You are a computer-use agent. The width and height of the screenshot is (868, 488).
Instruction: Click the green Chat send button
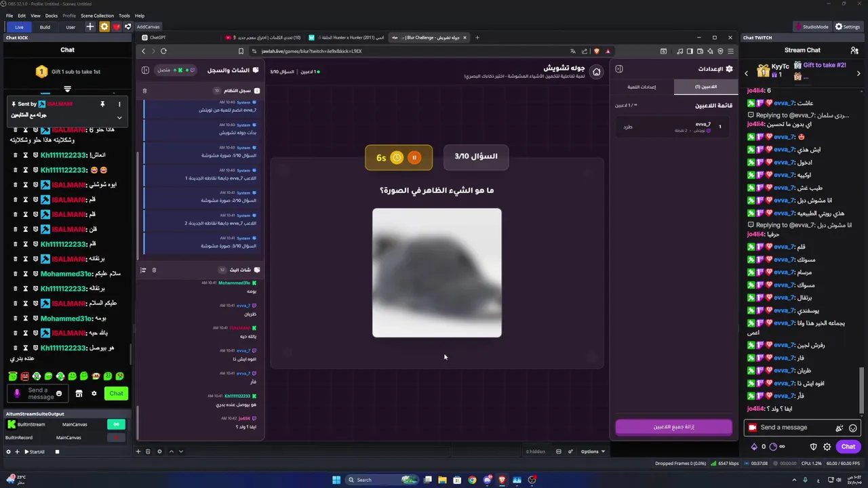(x=117, y=393)
